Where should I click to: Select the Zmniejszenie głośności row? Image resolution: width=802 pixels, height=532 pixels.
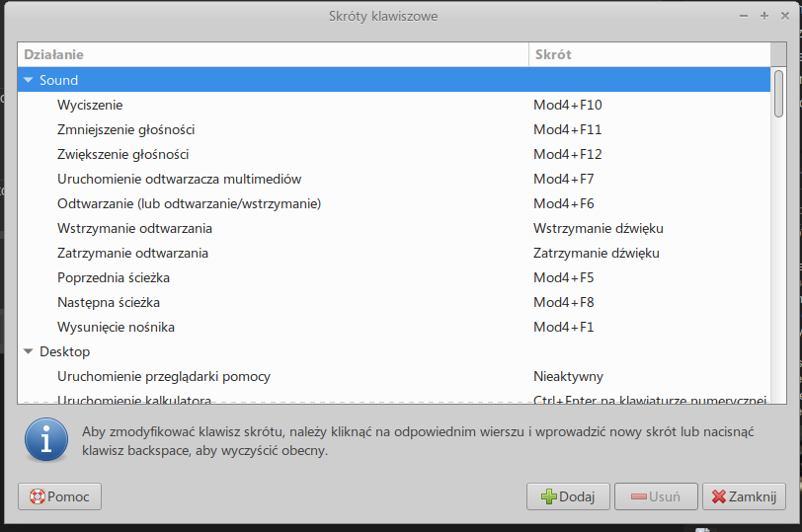tap(125, 129)
